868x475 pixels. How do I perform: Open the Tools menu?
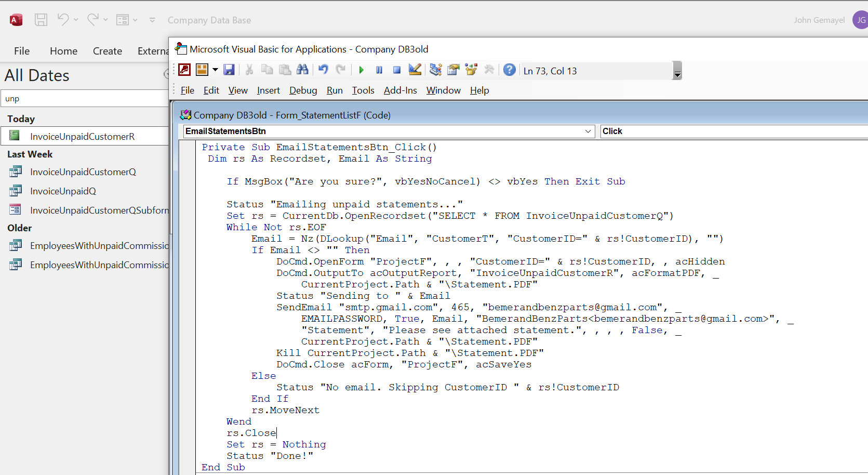click(363, 90)
